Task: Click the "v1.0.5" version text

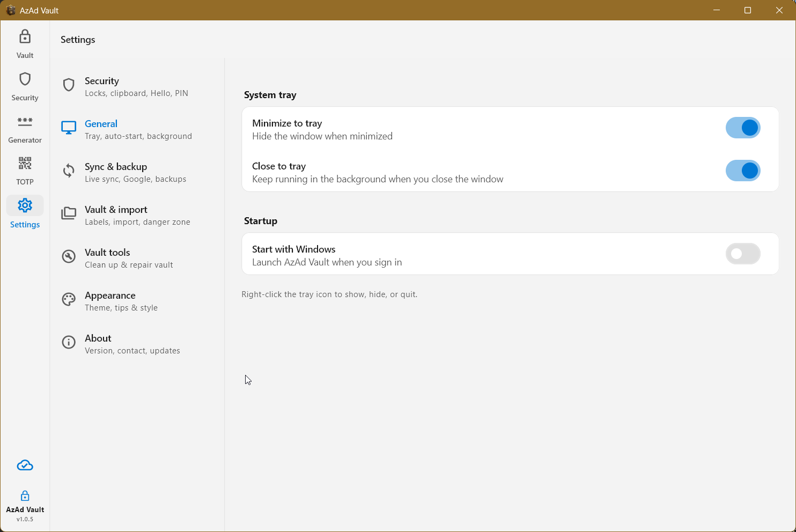Action: coord(25,519)
